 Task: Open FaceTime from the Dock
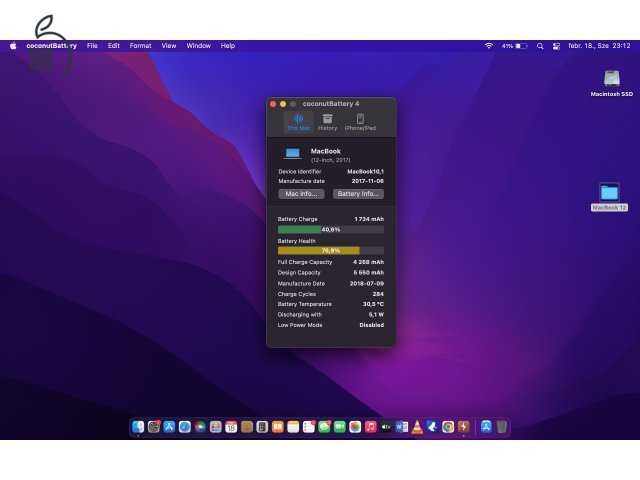[340, 427]
